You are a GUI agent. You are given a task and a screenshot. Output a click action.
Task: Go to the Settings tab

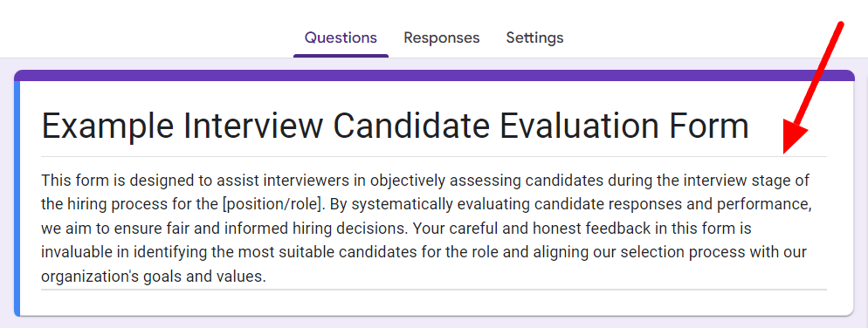coord(534,38)
